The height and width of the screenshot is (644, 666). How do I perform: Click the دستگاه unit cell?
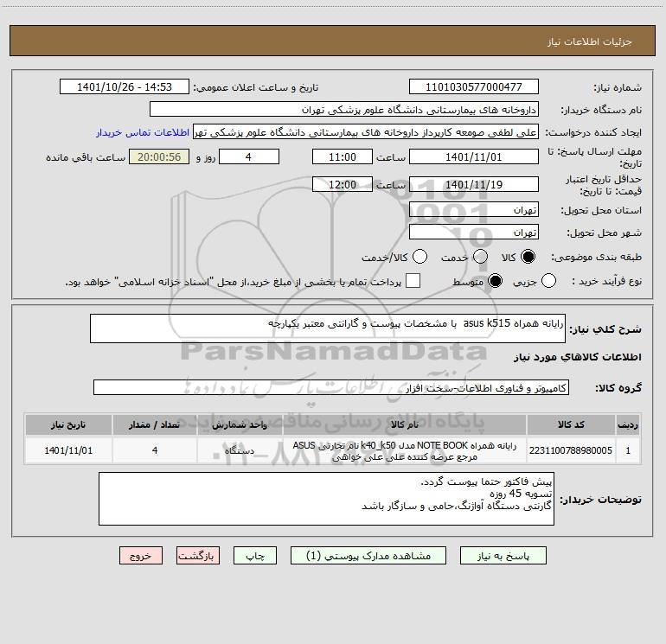click(x=240, y=450)
